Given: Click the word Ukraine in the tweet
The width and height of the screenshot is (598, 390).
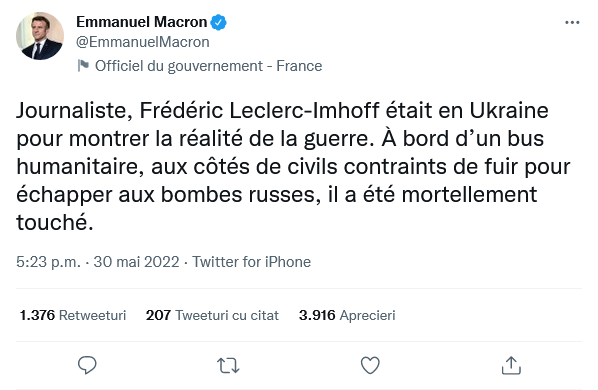Looking at the screenshot, I should (x=509, y=111).
